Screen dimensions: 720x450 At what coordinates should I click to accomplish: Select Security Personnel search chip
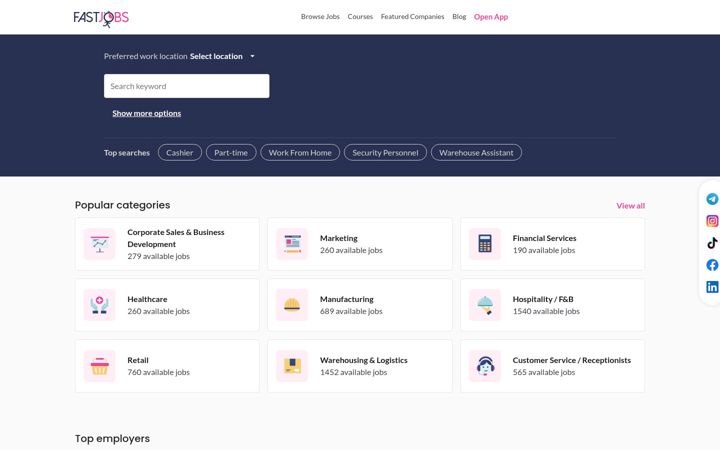pyautogui.click(x=385, y=153)
